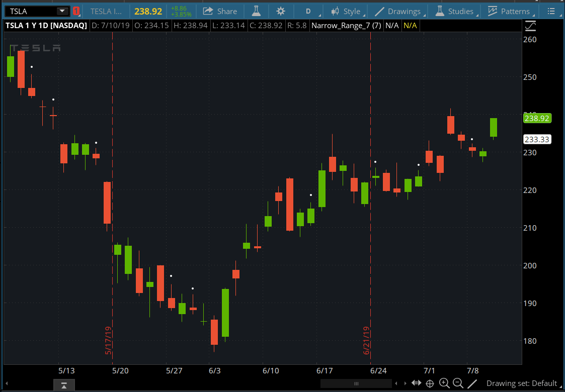
Task: Toggle the left-right pan arrows control
Action: [x=416, y=383]
